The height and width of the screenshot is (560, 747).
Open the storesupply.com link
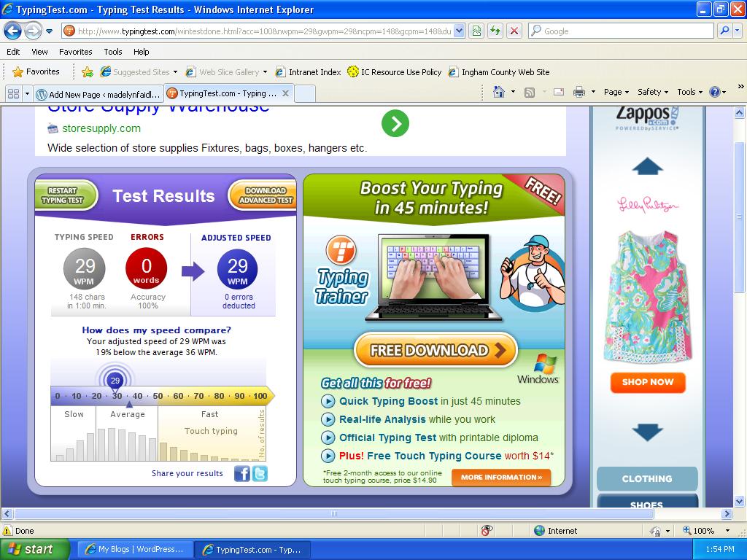pos(101,128)
